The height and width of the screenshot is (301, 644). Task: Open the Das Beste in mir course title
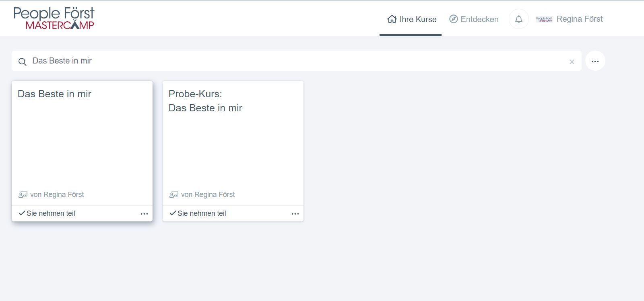[x=54, y=94]
